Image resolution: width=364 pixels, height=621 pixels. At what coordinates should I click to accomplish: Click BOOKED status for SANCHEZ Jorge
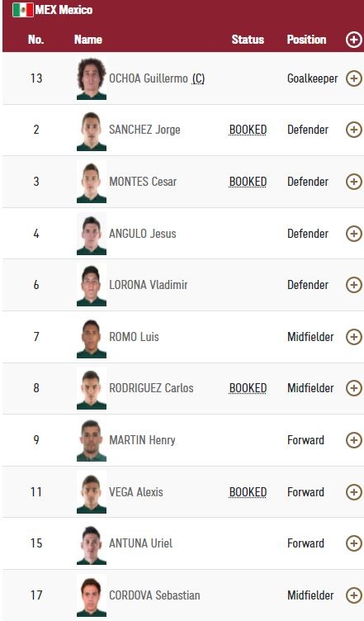click(x=248, y=130)
